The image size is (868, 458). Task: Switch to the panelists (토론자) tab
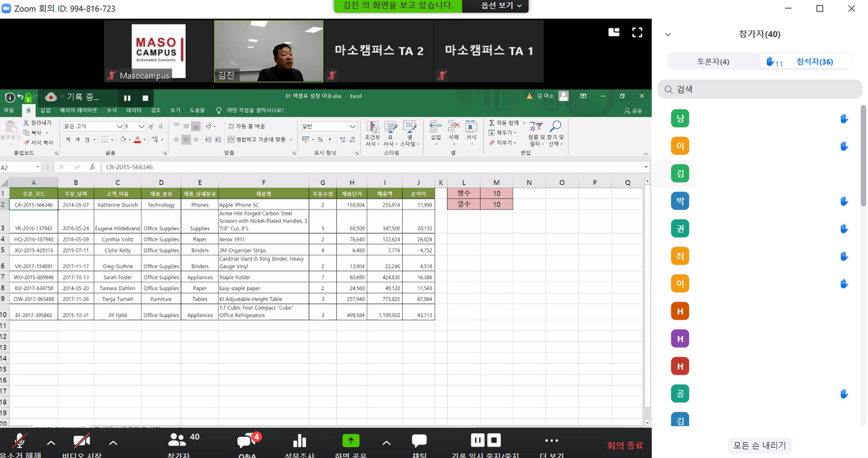pyautogui.click(x=713, y=62)
